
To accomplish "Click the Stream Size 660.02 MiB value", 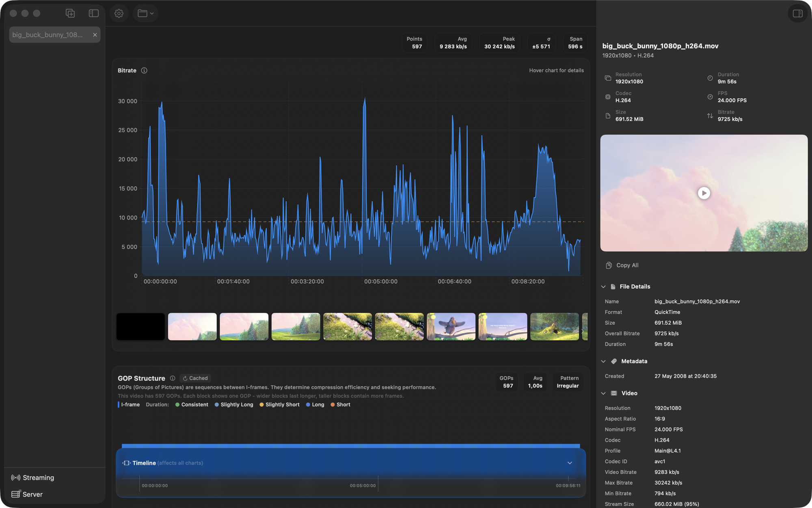I will (677, 504).
